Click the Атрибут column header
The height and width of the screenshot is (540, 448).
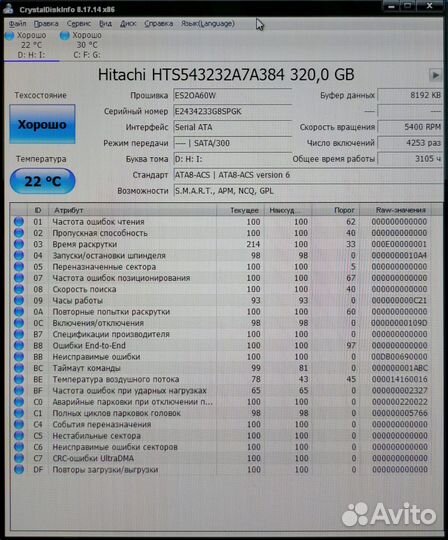pyautogui.click(x=133, y=210)
